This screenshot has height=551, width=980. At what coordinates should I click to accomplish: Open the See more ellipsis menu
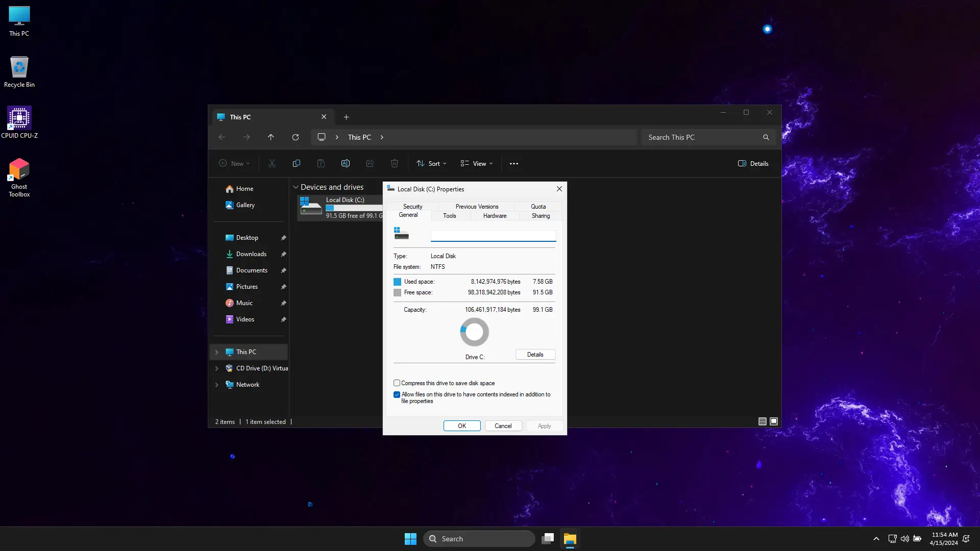point(513,164)
